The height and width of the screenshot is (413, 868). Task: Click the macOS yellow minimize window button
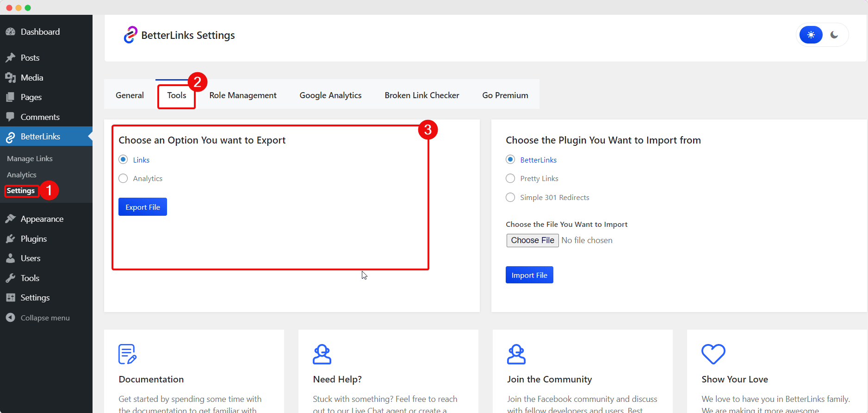(19, 8)
